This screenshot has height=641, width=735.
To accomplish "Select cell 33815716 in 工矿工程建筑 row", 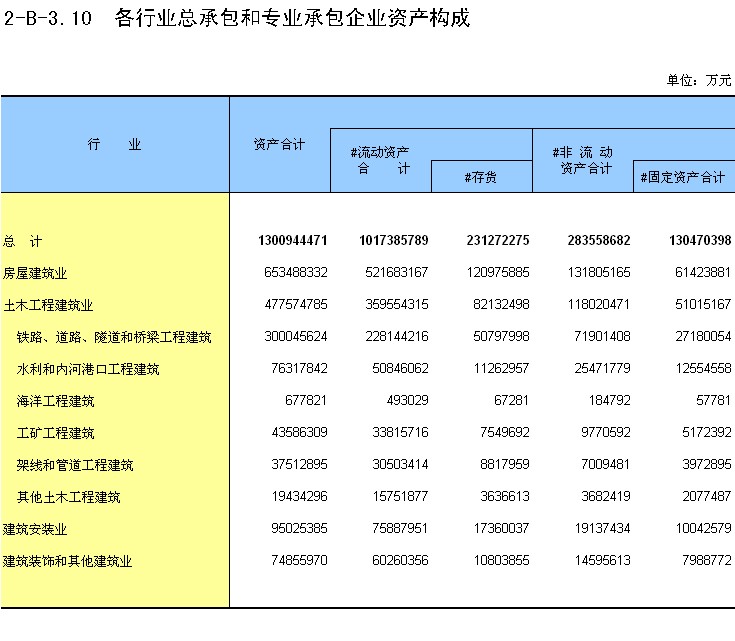I will click(x=400, y=432).
